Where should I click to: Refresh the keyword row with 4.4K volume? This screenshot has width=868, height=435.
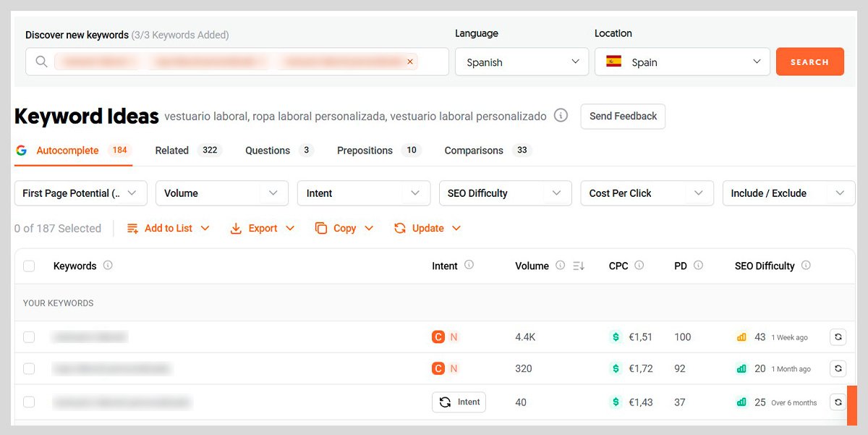point(838,337)
